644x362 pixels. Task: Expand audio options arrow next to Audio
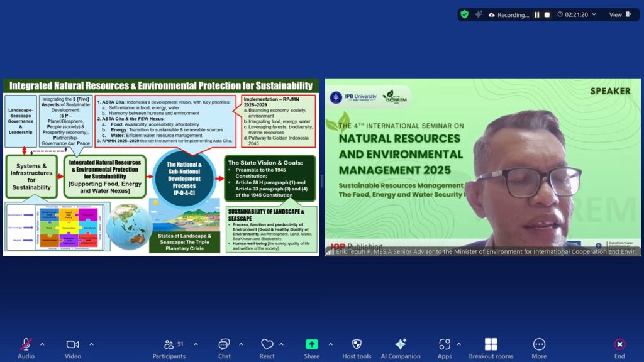pyautogui.click(x=42, y=344)
